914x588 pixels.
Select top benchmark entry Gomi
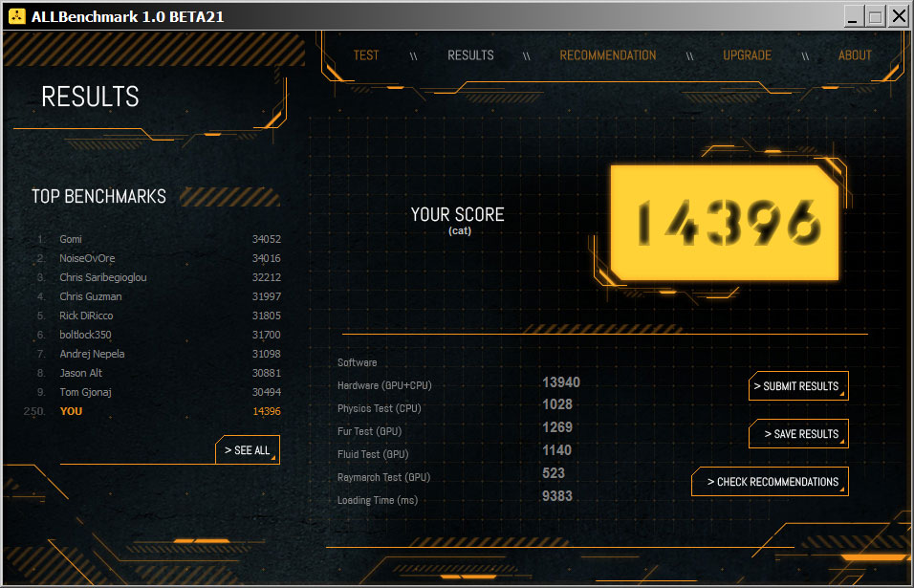pyautogui.click(x=71, y=239)
